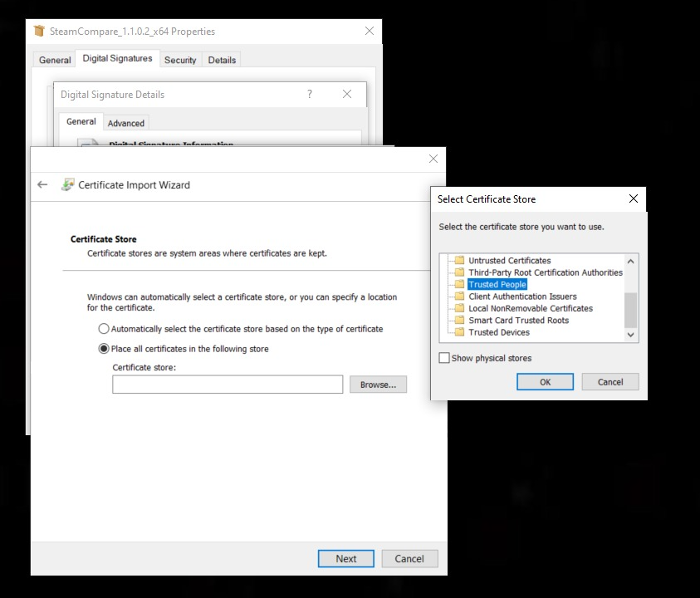Click the 'Certificate Store' heading text
Viewport: 700px width, 598px height.
tap(104, 239)
